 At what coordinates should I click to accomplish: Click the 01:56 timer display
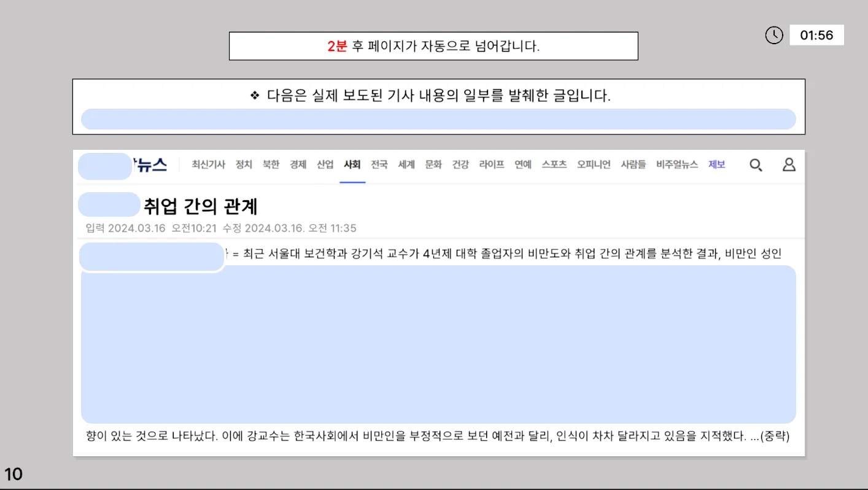click(816, 35)
